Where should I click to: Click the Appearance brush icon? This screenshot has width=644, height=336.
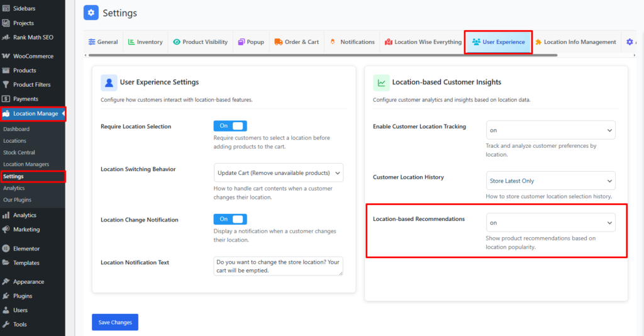6,282
